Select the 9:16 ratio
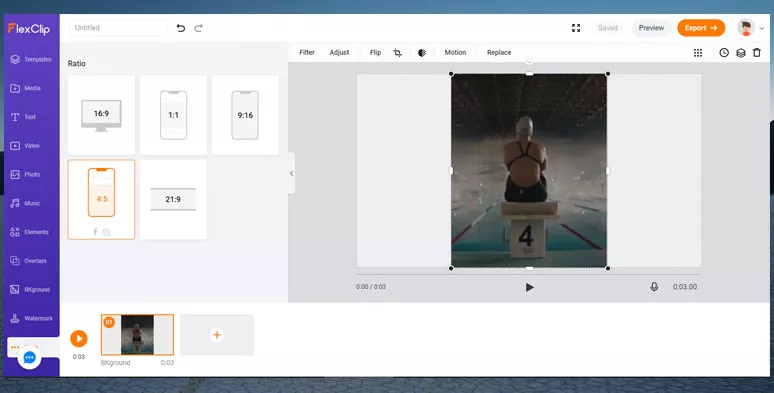 (x=245, y=115)
